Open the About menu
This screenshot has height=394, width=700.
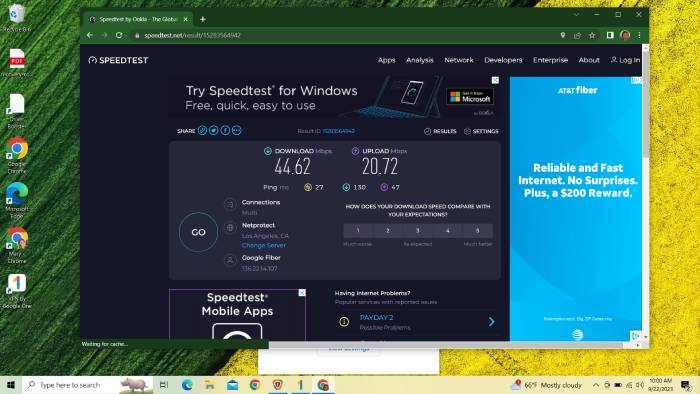[589, 60]
